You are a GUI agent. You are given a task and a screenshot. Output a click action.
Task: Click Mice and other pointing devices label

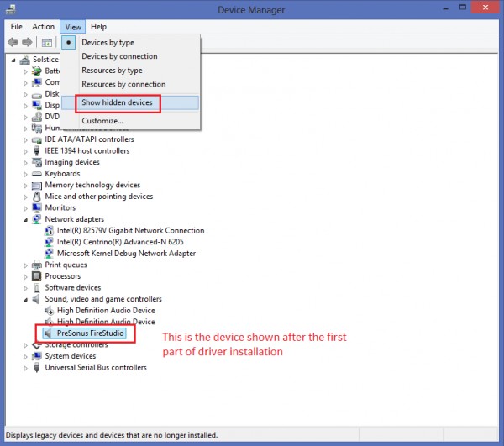[x=99, y=197]
